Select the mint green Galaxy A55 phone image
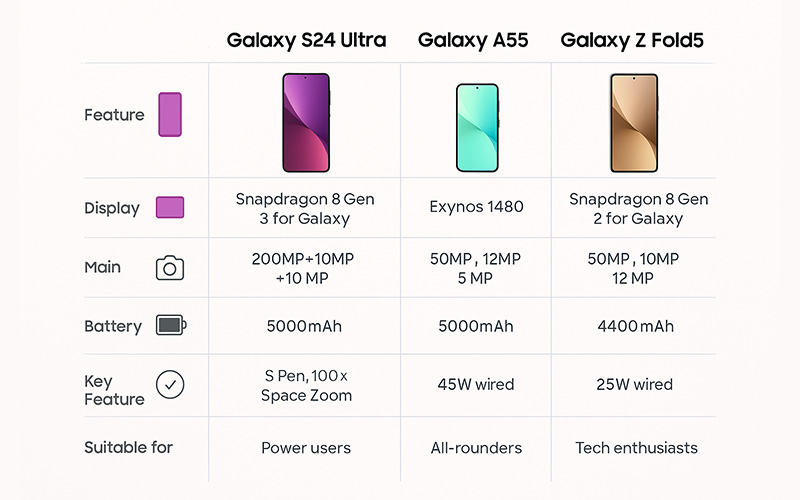The width and height of the screenshot is (800, 500). [477, 128]
